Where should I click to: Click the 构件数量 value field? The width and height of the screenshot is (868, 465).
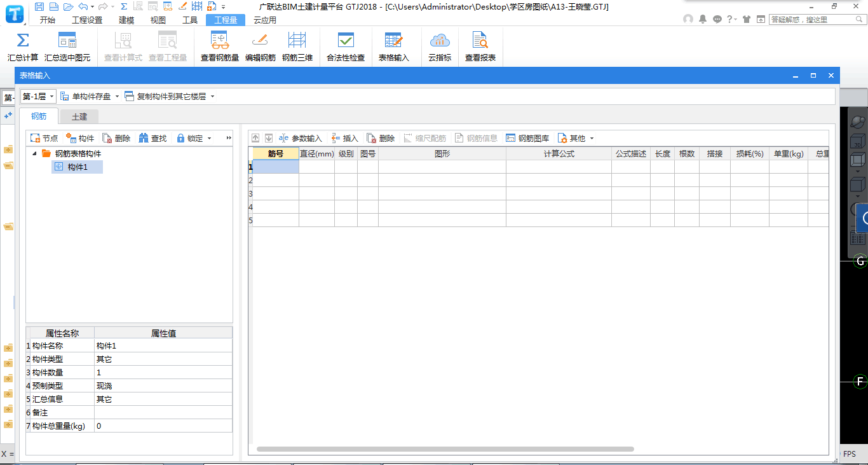[163, 373]
